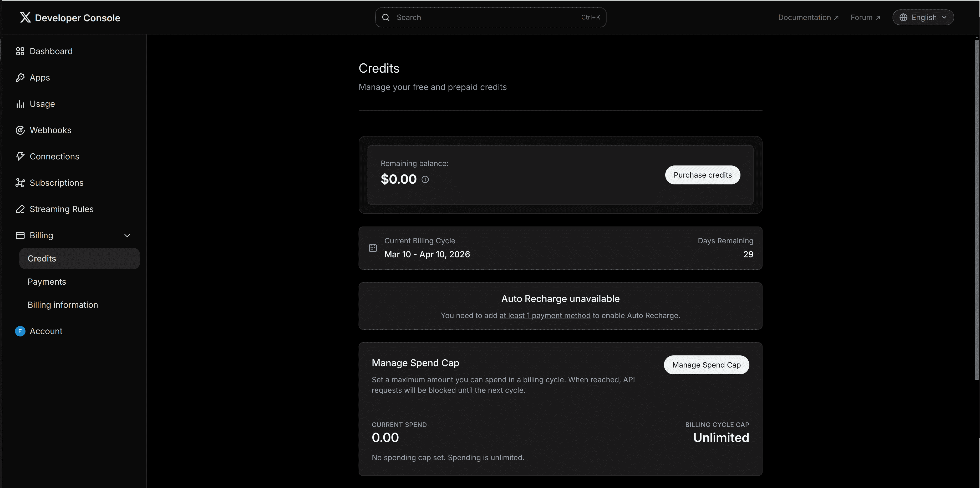The height and width of the screenshot is (488, 980).
Task: Click the Streaming Rules pencil icon
Action: tap(20, 209)
